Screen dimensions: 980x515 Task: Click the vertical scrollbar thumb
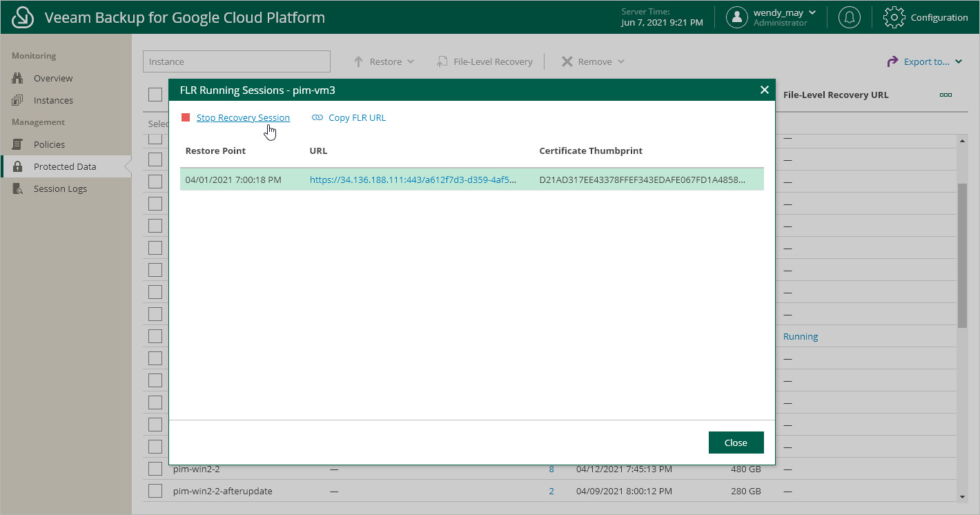(962, 255)
